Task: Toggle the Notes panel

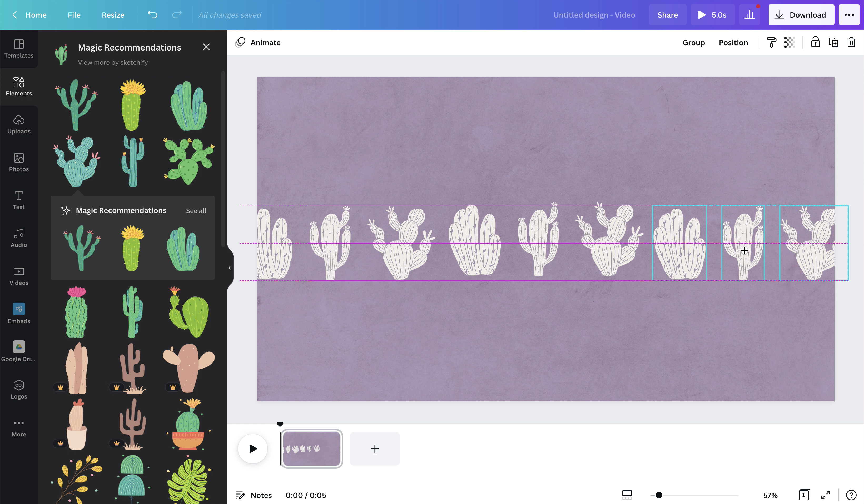Action: tap(254, 495)
